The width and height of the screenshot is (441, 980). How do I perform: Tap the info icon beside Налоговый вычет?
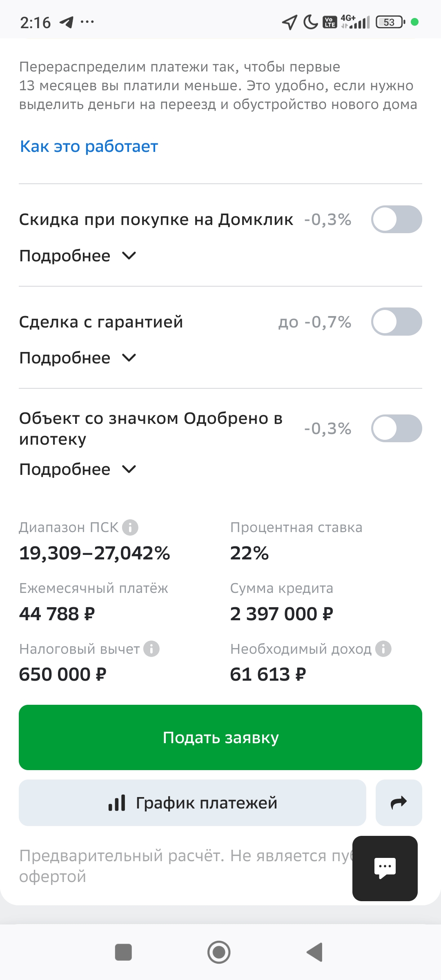151,649
